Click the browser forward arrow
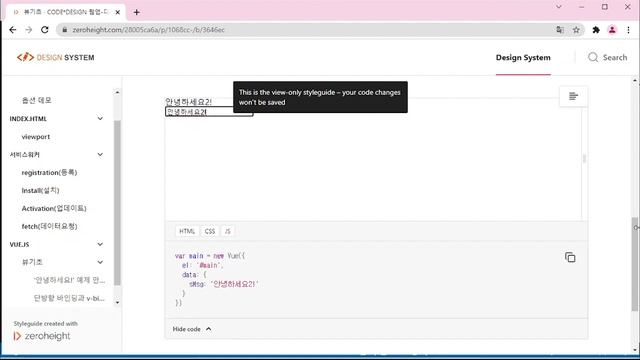640x360 pixels. [x=29, y=30]
